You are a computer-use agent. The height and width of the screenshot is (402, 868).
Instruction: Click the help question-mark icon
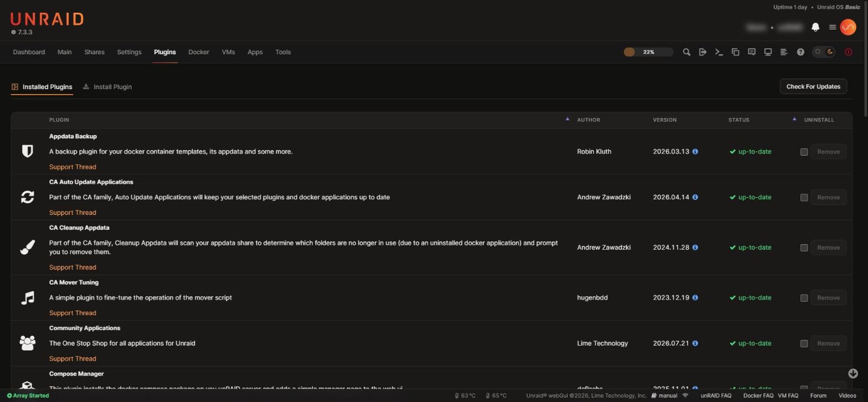click(800, 52)
